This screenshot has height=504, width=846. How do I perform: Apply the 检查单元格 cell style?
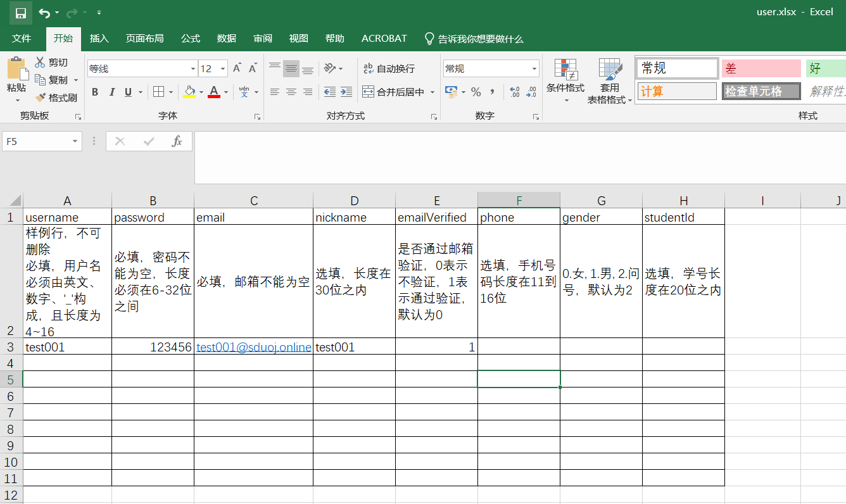(761, 91)
